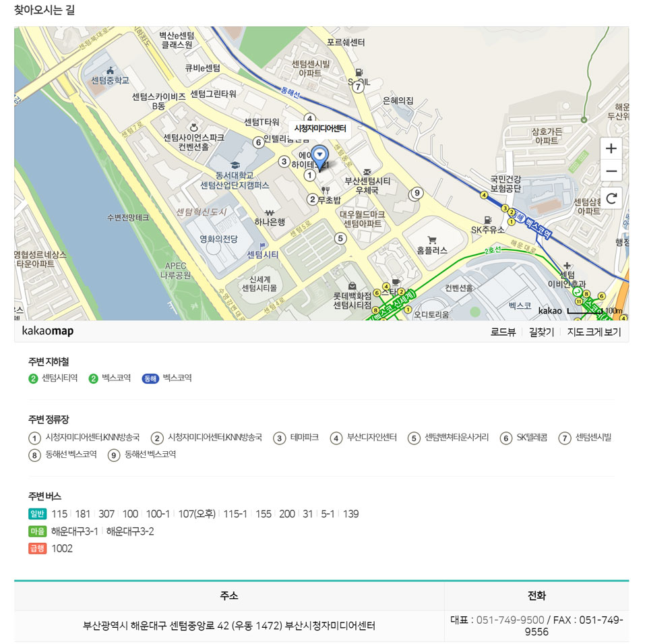Select bus stop marker 7 near S-OIL
This screenshot has width=647, height=644.
358,87
